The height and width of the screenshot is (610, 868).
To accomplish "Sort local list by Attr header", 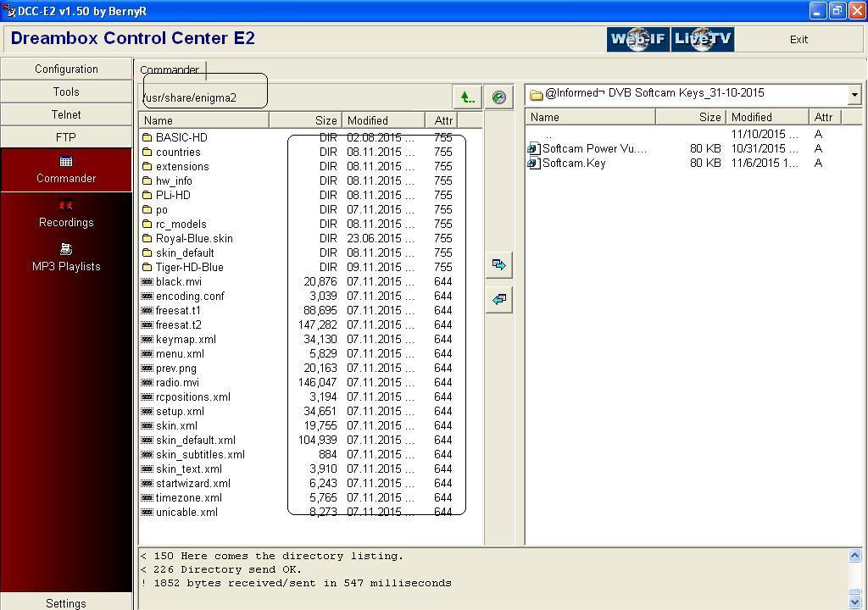I will (824, 117).
